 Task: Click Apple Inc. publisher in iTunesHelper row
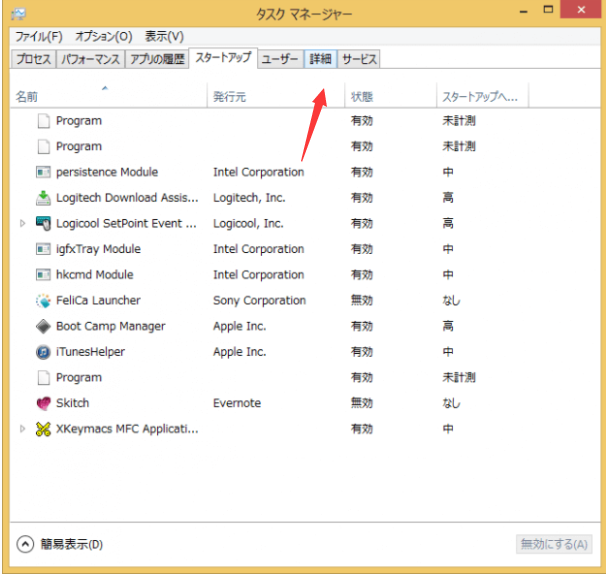pos(240,352)
